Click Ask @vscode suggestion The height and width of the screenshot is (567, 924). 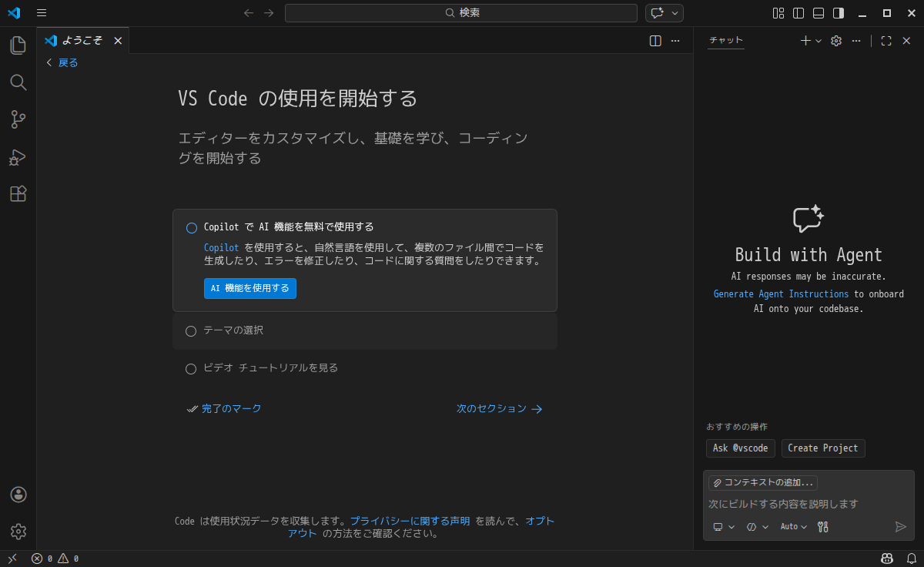point(741,448)
